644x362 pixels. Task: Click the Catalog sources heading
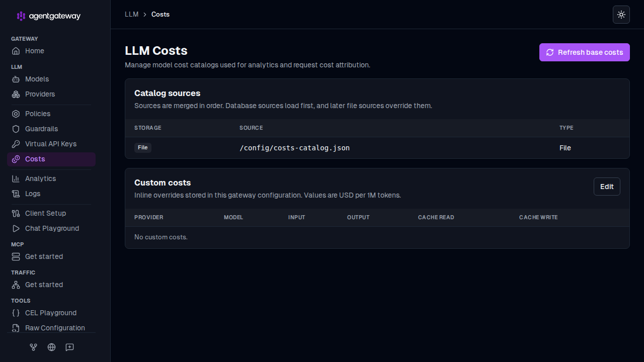click(x=168, y=93)
